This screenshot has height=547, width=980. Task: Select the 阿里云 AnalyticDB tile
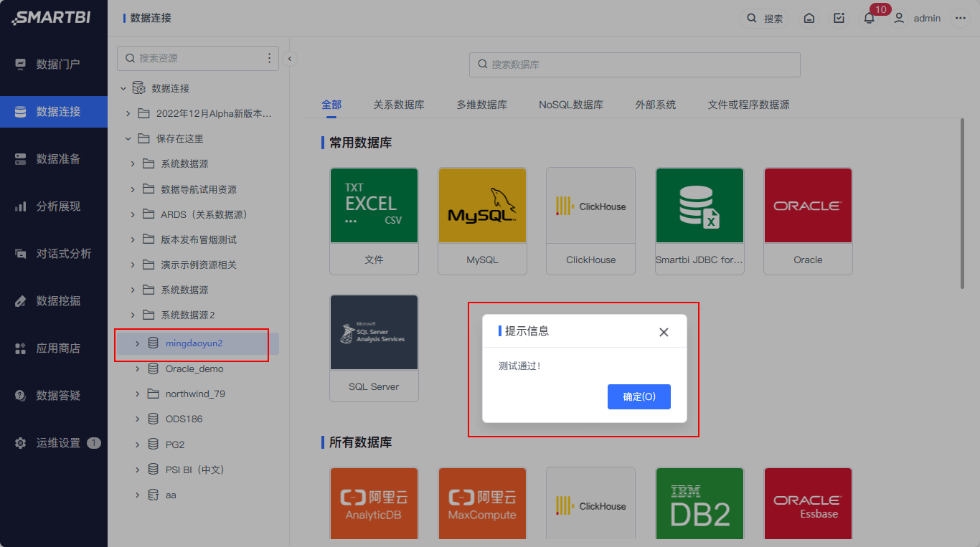tap(374, 503)
